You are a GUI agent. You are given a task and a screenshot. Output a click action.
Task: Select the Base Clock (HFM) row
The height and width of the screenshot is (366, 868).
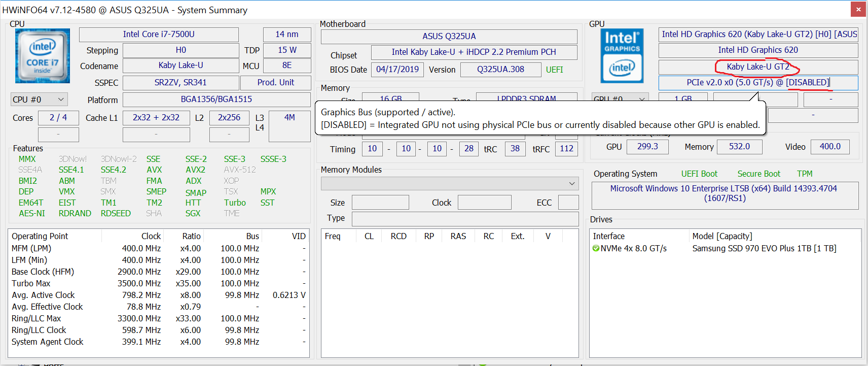pyautogui.click(x=159, y=272)
